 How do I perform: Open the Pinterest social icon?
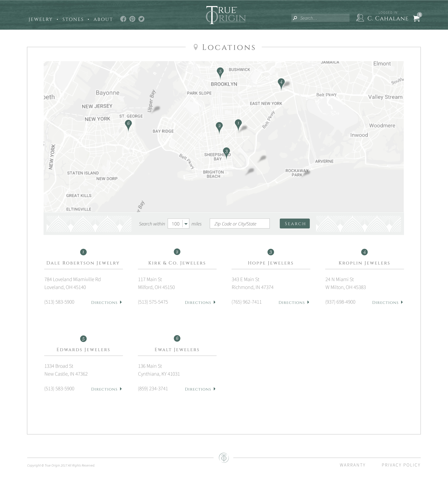(132, 19)
